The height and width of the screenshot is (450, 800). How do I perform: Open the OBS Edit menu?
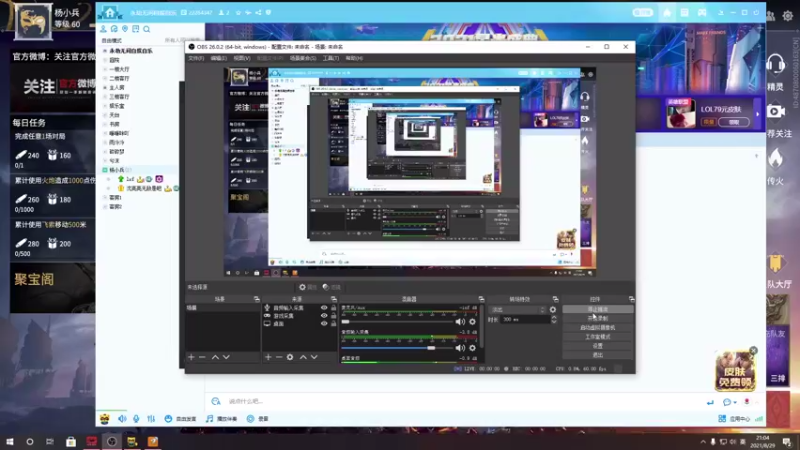point(218,58)
